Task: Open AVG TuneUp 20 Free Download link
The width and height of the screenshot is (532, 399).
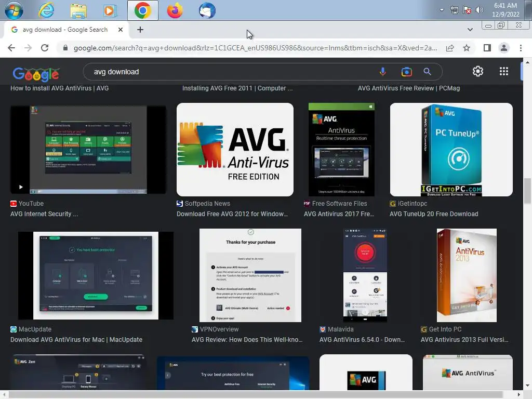Action: click(x=434, y=214)
